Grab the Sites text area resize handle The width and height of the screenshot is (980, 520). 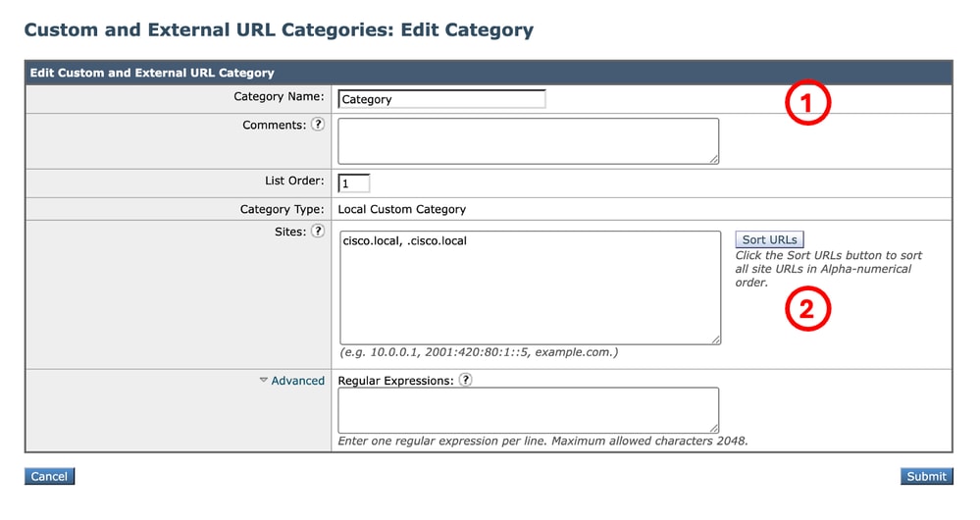715,339
